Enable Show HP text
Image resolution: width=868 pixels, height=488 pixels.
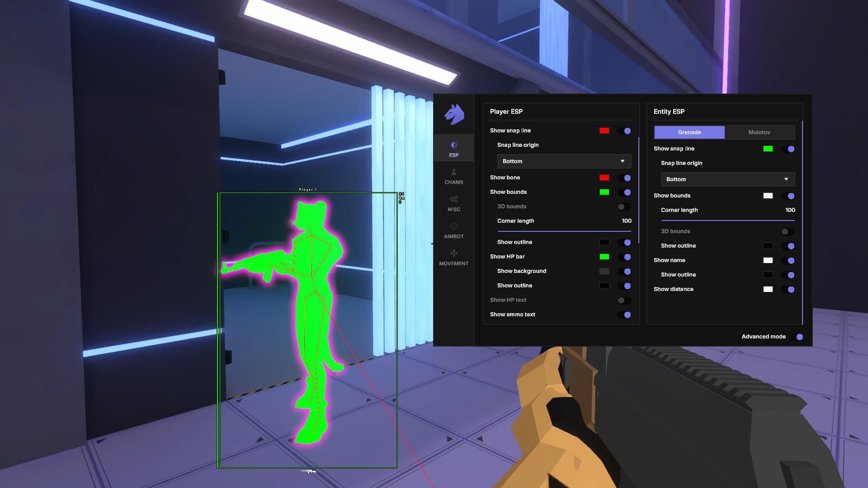pyautogui.click(x=624, y=300)
